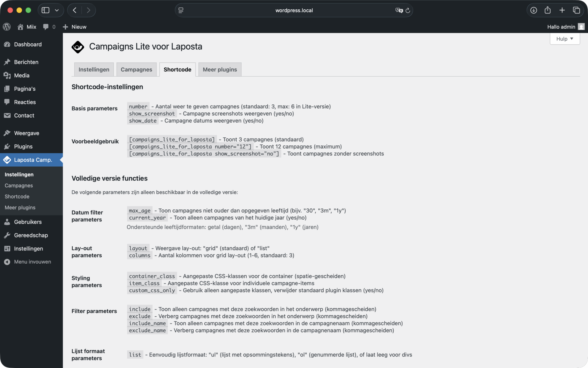The width and height of the screenshot is (588, 368).
Task: Open the Shortcode submenu link
Action: pos(17,196)
